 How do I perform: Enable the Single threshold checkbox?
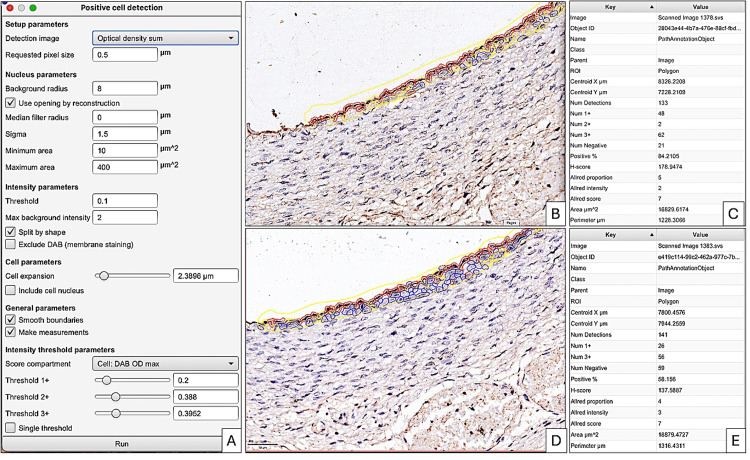[x=11, y=428]
